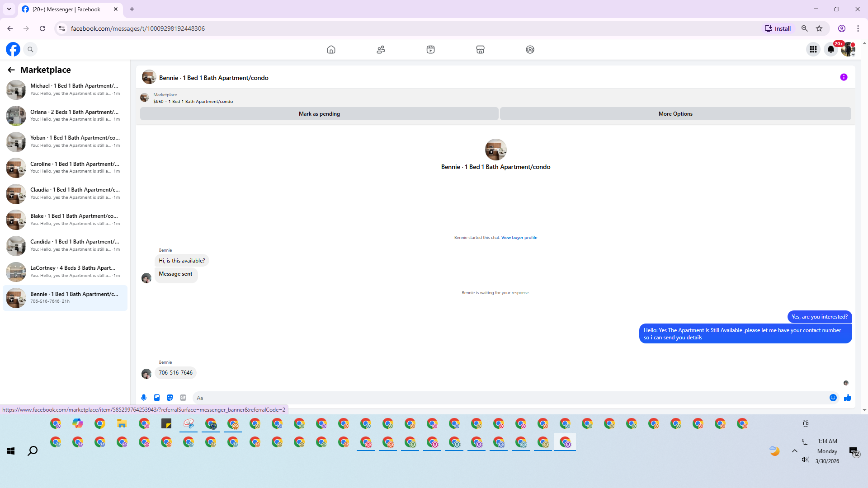Open the Groups icon in top navigation
The image size is (868, 488).
point(530,49)
